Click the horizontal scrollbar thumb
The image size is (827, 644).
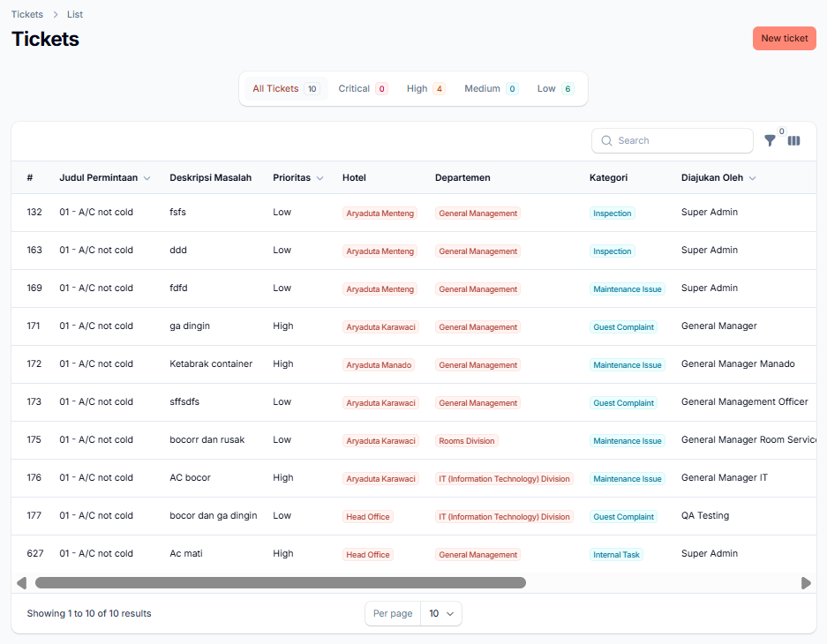point(280,583)
